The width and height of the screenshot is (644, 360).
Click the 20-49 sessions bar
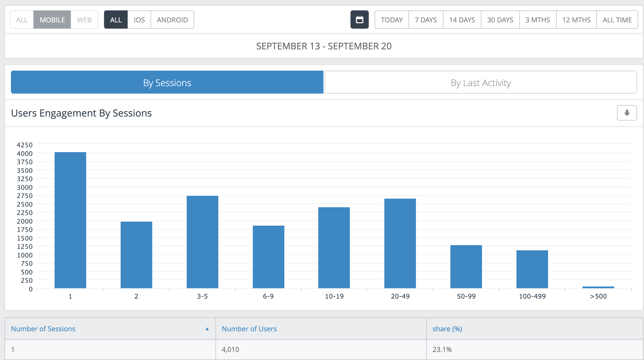(400, 243)
